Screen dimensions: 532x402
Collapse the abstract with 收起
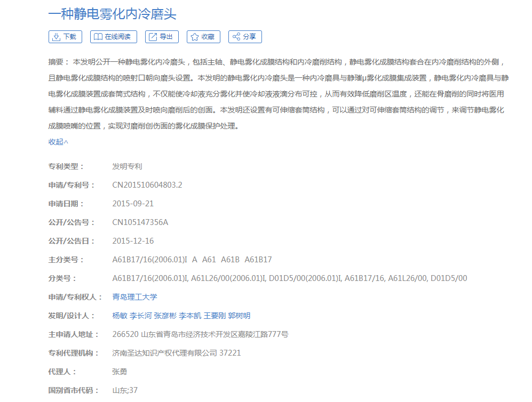(x=58, y=142)
